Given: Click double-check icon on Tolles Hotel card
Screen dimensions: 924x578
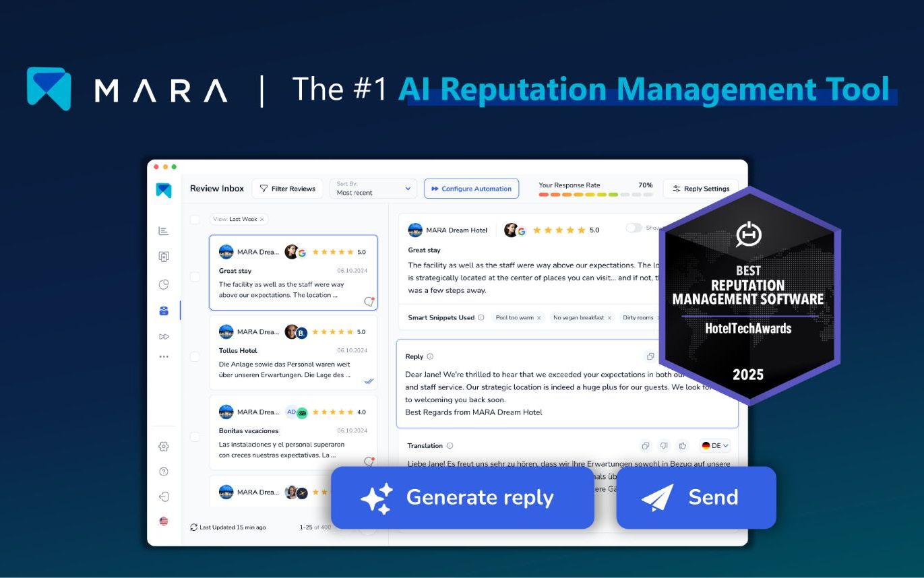Looking at the screenshot, I should pos(369,381).
